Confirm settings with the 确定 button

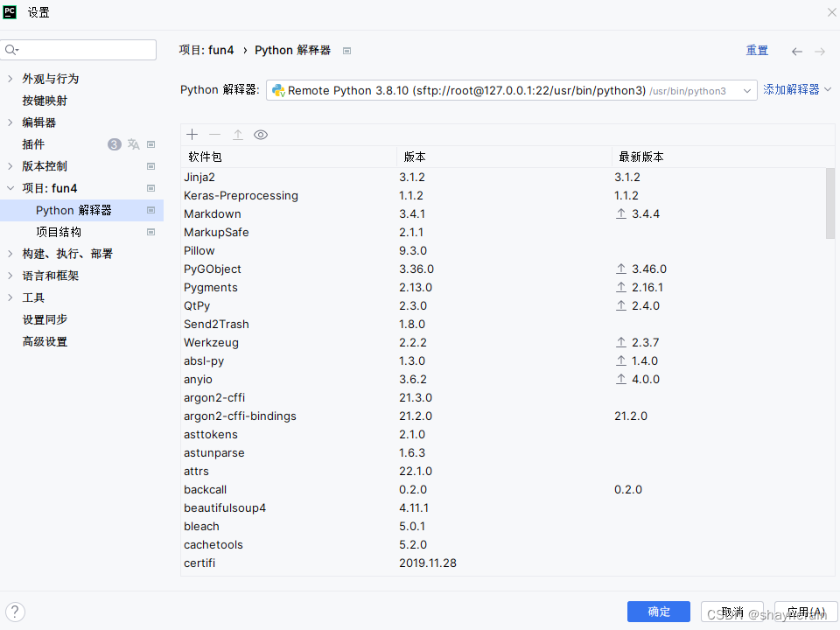(x=658, y=611)
